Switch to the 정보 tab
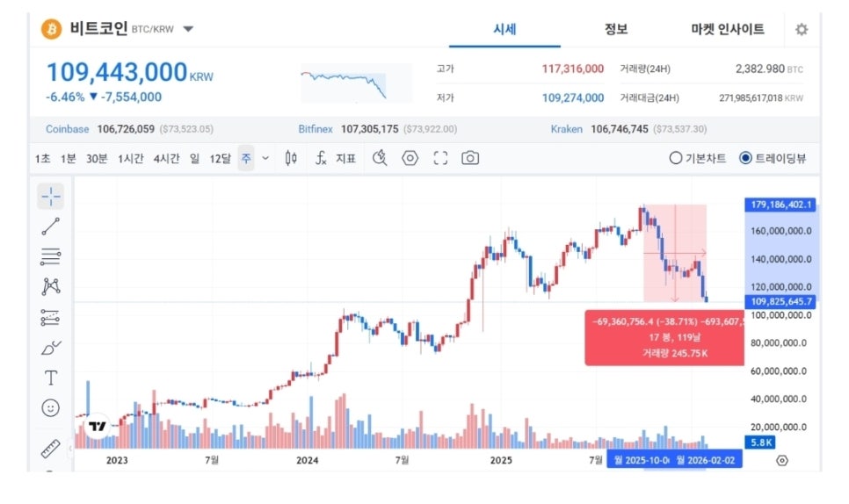This screenshot has height=504, width=849. click(615, 29)
